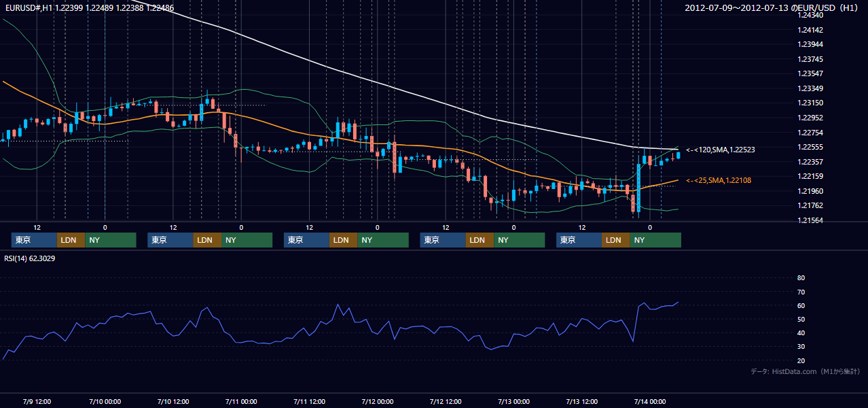This screenshot has height=408, width=868.
Task: Click the RSI(14) 62.3029 indicator label
Action: tap(30, 258)
